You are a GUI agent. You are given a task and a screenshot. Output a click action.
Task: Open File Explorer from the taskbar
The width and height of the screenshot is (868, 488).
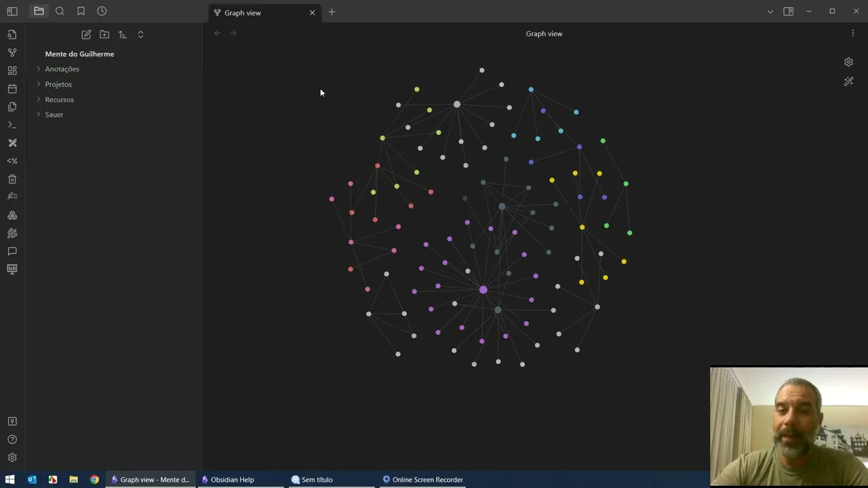73,480
